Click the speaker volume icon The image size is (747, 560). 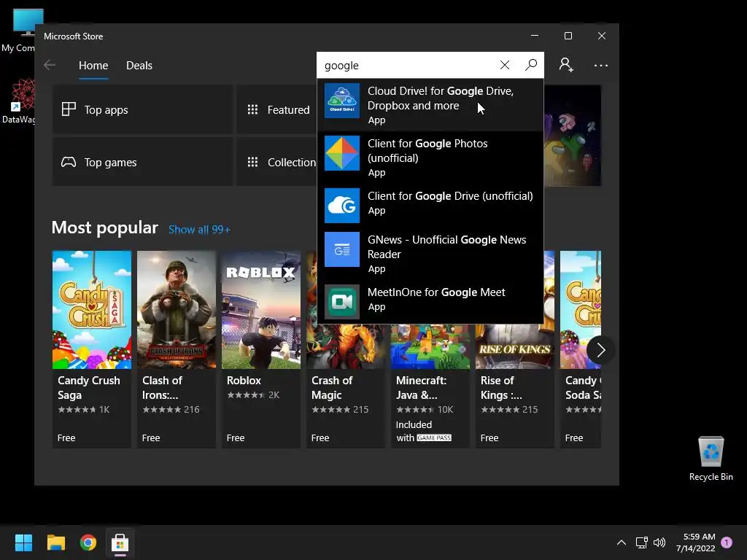pos(659,542)
